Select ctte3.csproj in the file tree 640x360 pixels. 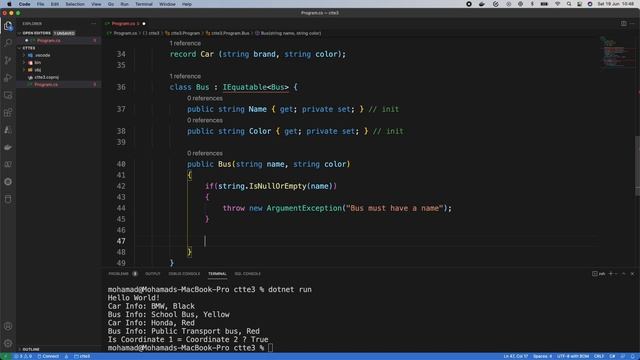[x=46, y=77]
